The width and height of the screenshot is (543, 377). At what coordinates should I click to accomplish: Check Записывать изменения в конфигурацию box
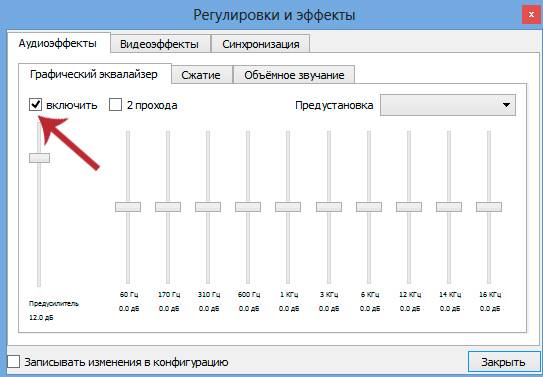click(x=14, y=362)
